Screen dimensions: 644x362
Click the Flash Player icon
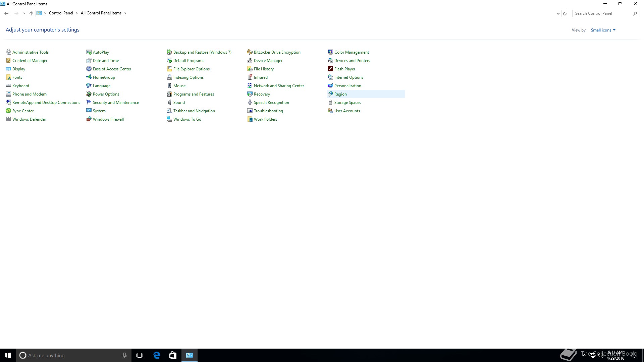(330, 69)
